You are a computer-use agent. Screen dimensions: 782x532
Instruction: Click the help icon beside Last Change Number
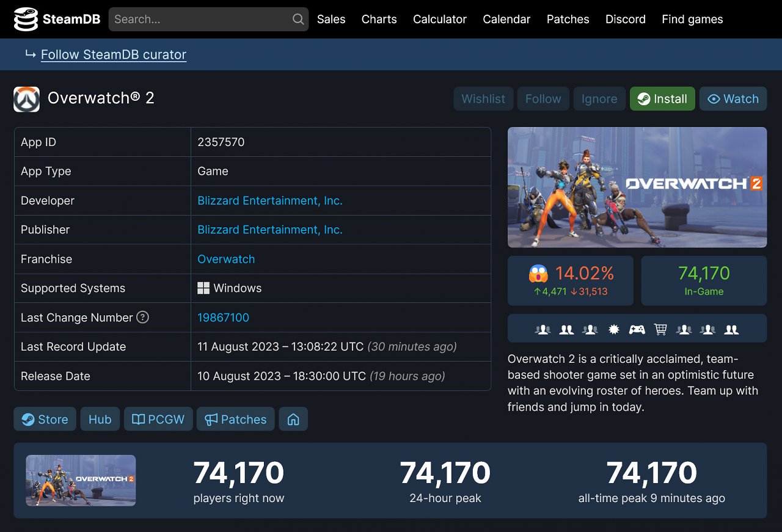coord(142,317)
